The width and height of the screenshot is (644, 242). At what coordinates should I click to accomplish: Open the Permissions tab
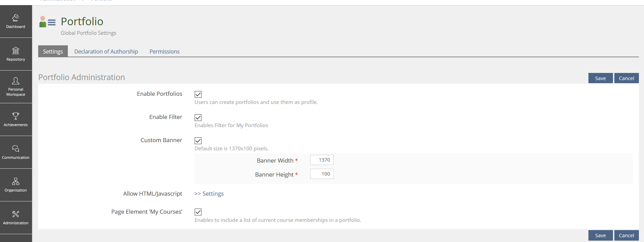164,51
